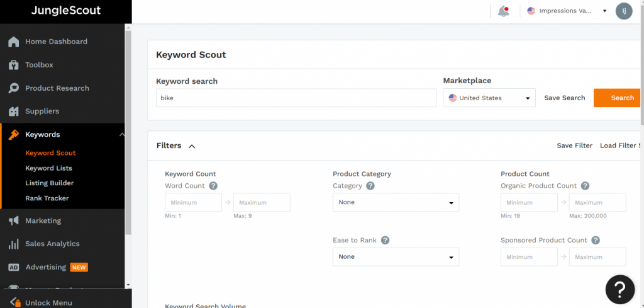Focus the Keyword search input field

pyautogui.click(x=296, y=98)
